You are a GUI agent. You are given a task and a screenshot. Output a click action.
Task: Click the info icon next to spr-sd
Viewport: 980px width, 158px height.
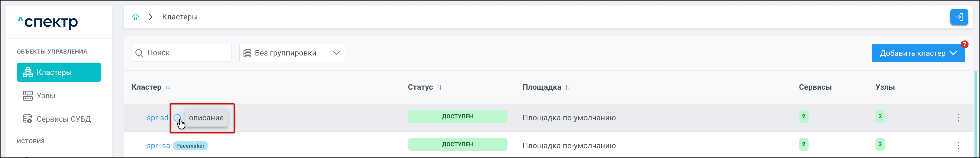coord(177,118)
